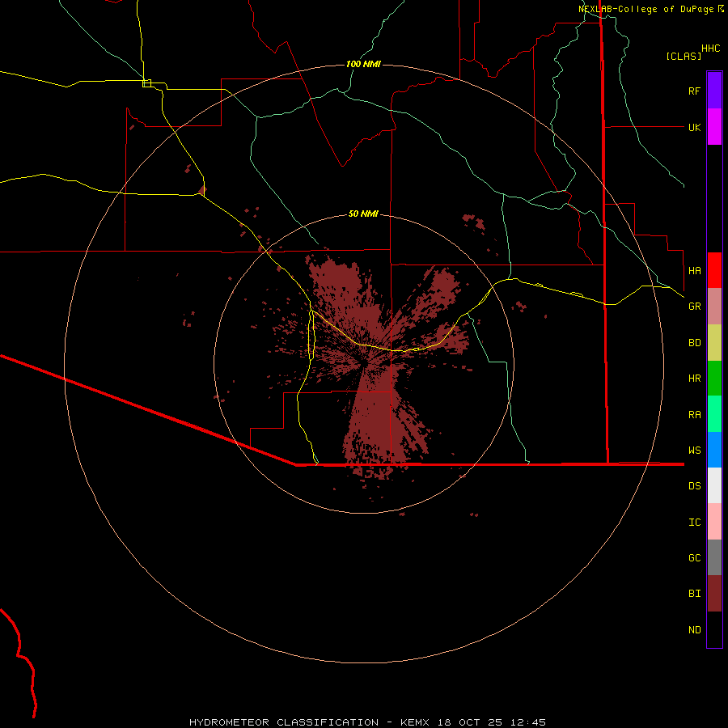This screenshot has width=728, height=728.
Task: Click the IC light pink legend swatch
Action: (x=714, y=522)
